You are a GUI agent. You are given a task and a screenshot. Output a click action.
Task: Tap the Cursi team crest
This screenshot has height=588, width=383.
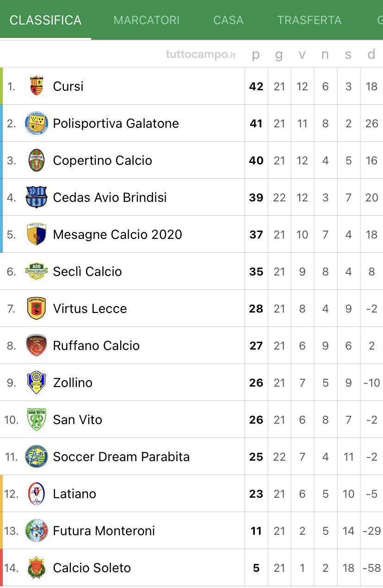point(37,86)
